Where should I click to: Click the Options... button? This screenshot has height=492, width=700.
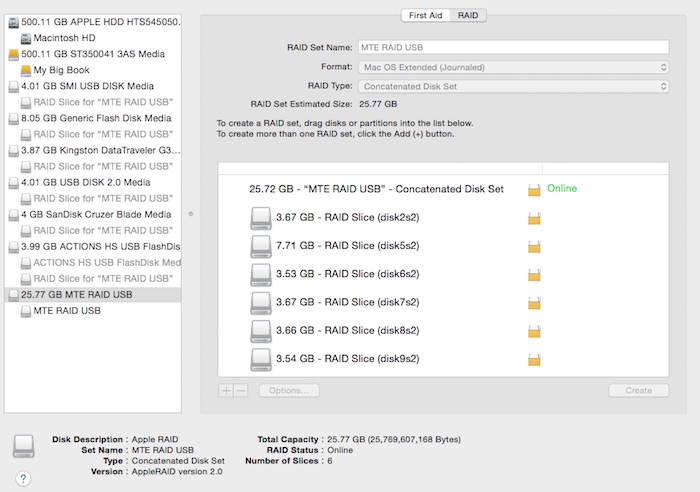tap(289, 390)
